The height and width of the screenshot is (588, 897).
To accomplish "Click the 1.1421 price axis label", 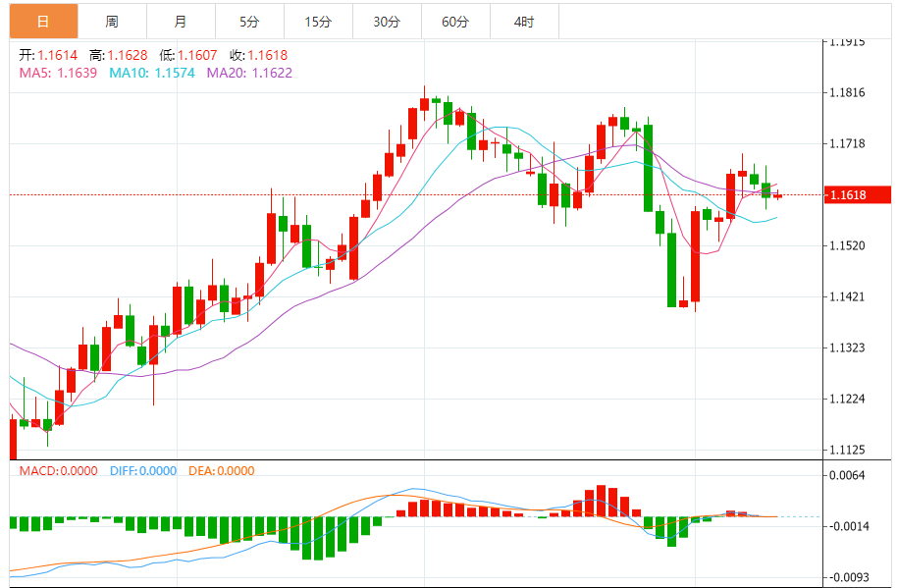I will click(847, 296).
